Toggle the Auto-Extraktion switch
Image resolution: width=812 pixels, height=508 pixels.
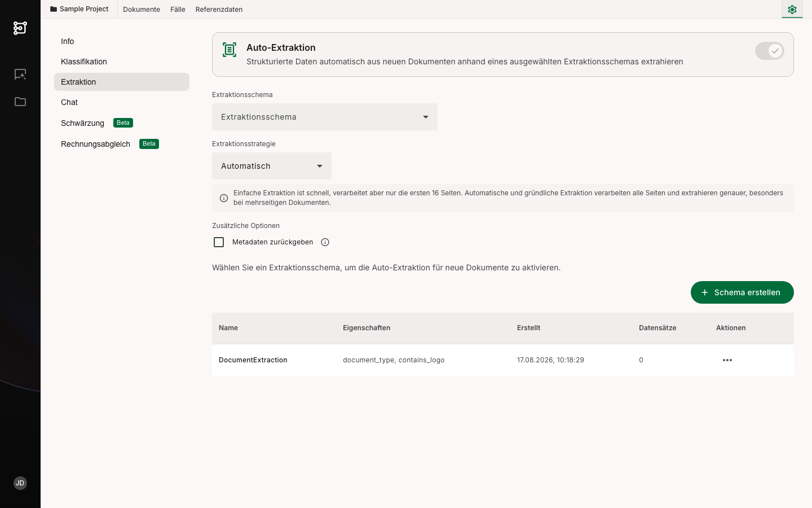770,51
